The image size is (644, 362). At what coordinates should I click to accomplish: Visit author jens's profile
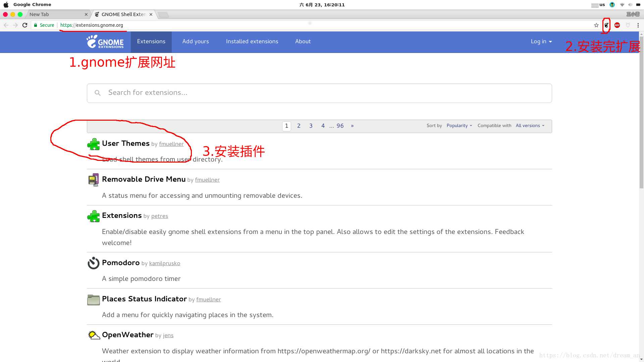coord(168,336)
